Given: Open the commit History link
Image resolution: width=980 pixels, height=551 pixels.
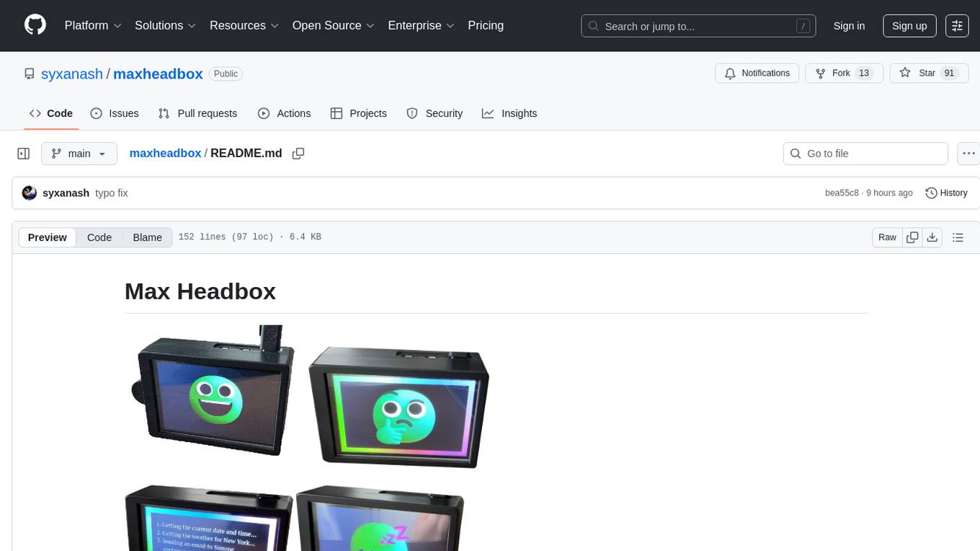Looking at the screenshot, I should [946, 193].
